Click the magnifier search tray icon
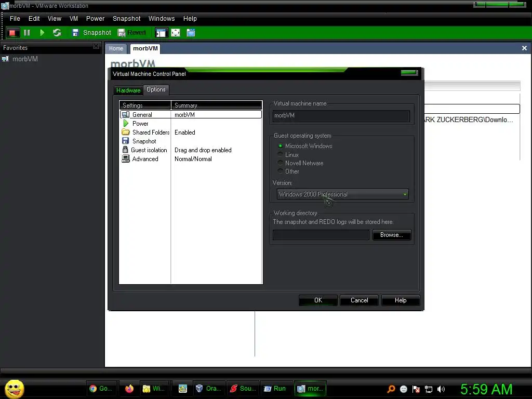The image size is (532, 399). pos(391,389)
